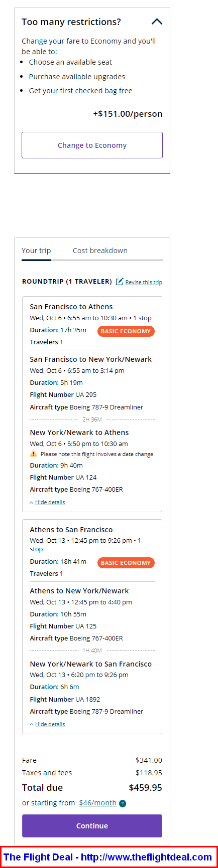The height and width of the screenshot is (868, 218).
Task: Click the up-caret icon beside the return Hide details
Action: coord(32,725)
